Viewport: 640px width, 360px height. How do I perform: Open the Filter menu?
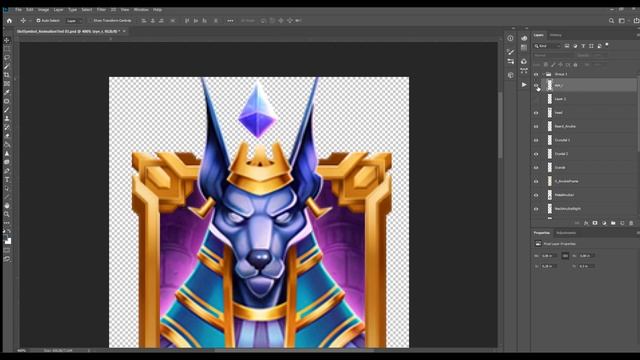coord(101,9)
